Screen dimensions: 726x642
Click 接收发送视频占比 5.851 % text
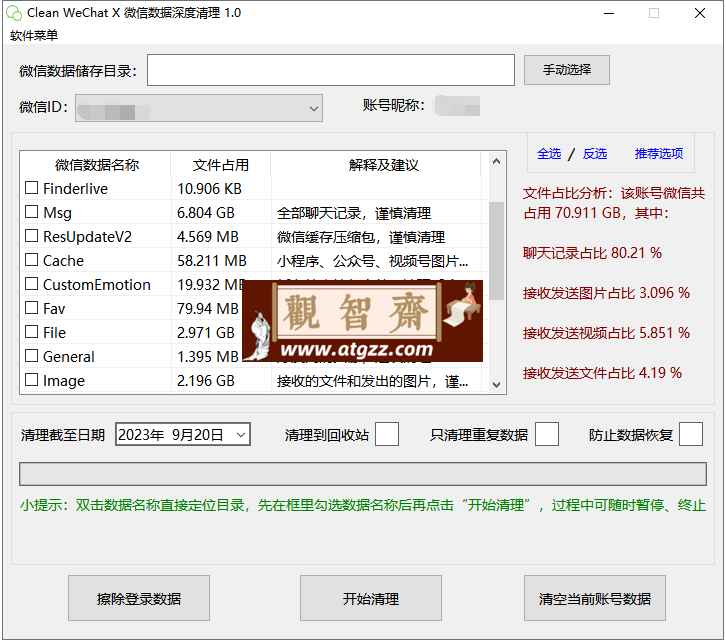[x=607, y=333]
